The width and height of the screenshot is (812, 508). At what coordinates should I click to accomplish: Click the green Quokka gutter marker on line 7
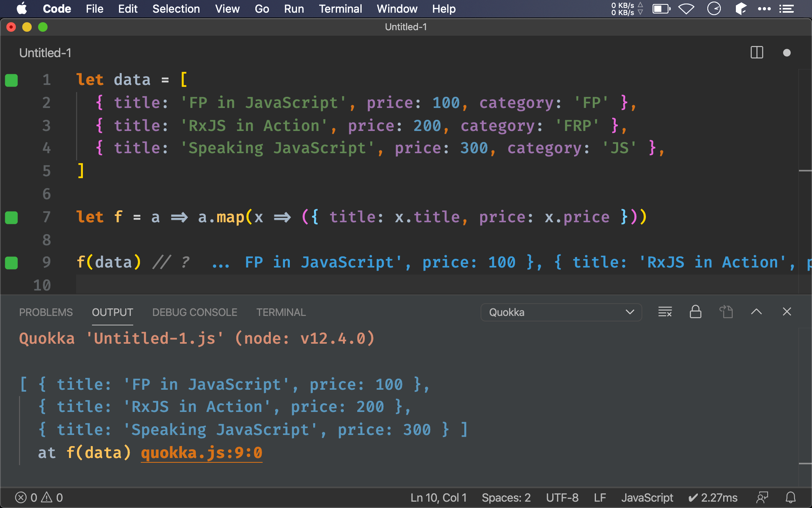(11, 217)
